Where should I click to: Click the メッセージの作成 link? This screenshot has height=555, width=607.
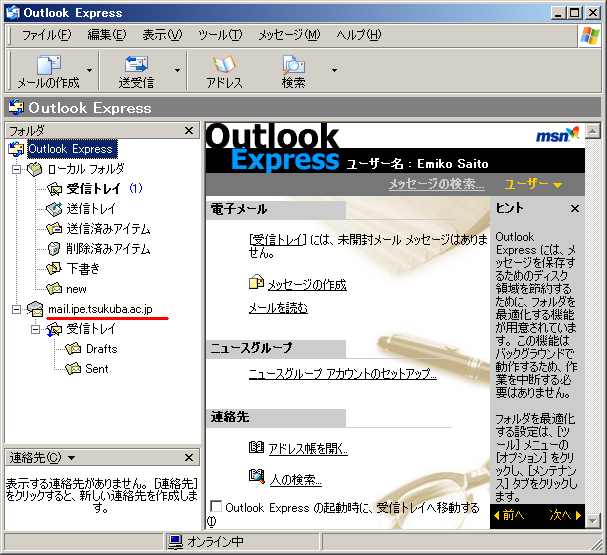[x=307, y=285]
